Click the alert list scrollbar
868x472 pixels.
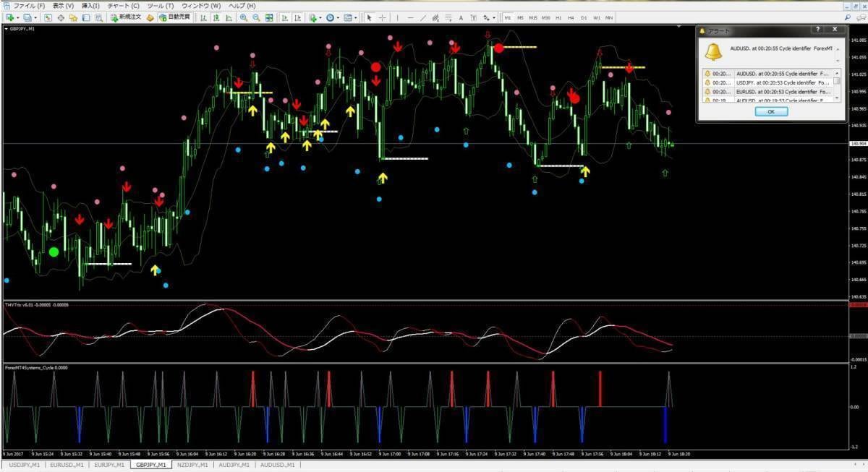pos(837,85)
